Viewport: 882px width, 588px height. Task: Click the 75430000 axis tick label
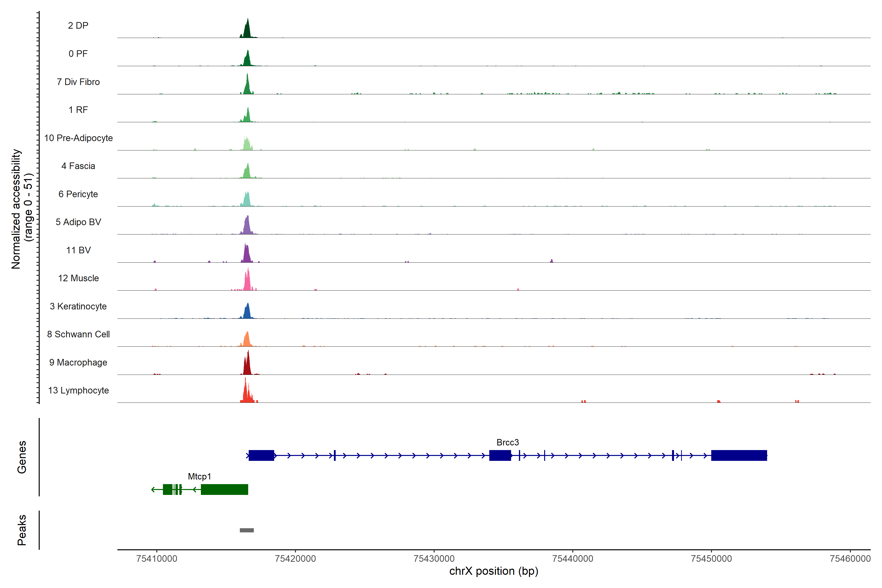pos(434,559)
